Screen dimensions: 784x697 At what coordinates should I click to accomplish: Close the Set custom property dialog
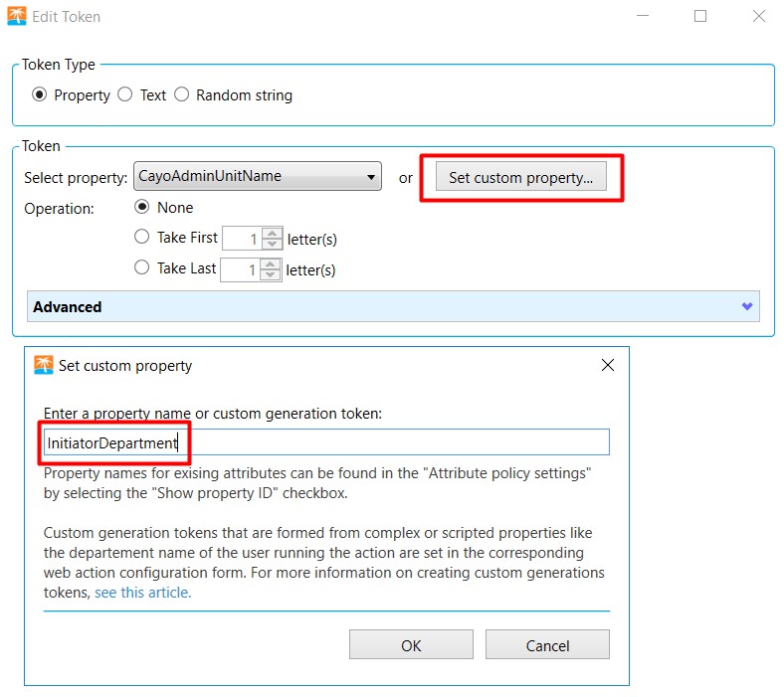(608, 365)
